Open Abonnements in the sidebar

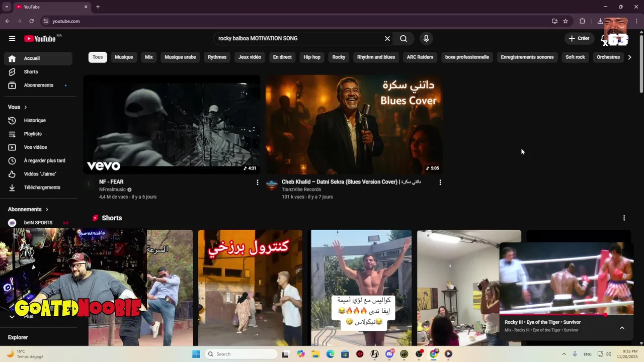[38, 85]
